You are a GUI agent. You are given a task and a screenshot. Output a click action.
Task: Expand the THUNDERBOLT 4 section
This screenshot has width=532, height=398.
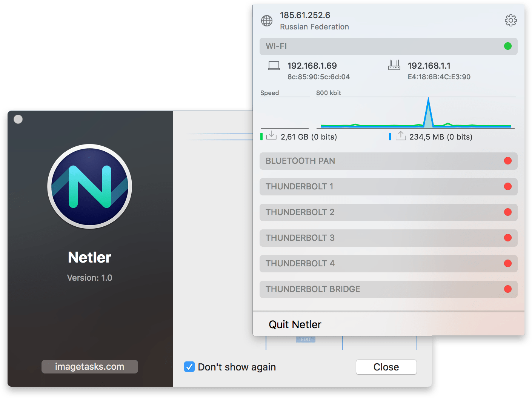tap(388, 264)
